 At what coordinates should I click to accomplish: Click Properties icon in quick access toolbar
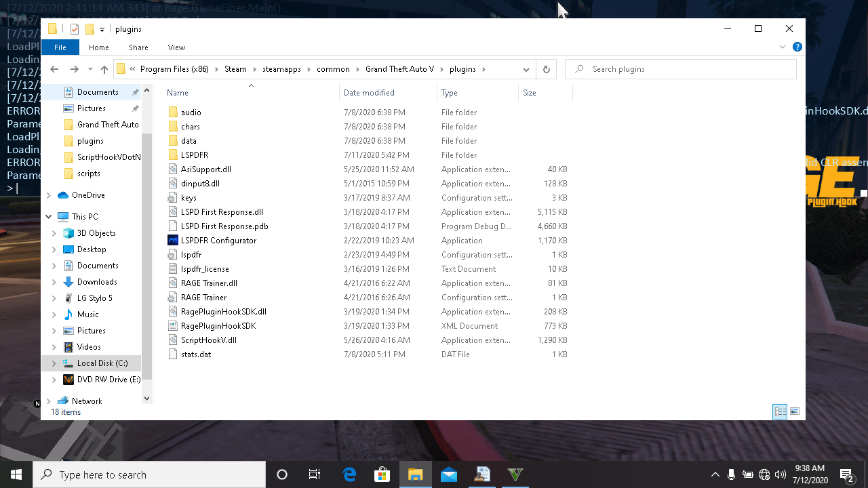pos(74,29)
